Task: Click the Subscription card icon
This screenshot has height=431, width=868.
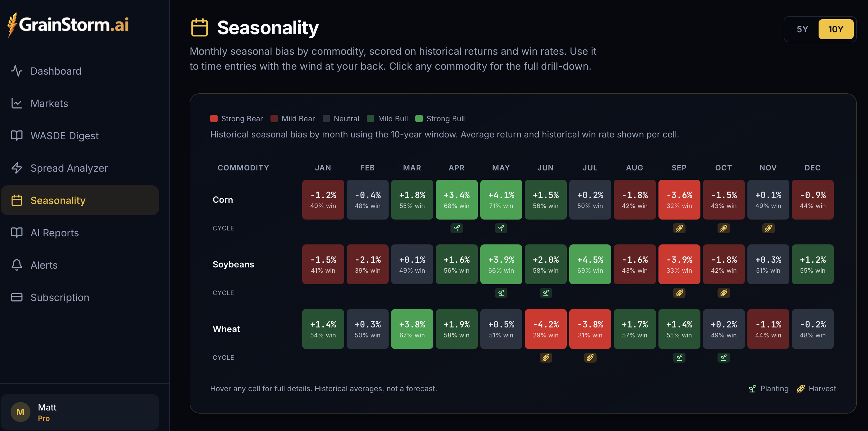Action: pyautogui.click(x=16, y=298)
